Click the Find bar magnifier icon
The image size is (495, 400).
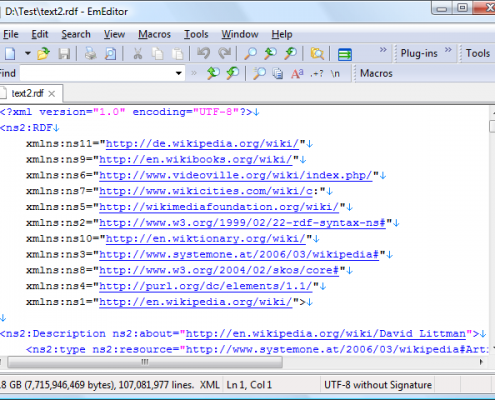(259, 73)
